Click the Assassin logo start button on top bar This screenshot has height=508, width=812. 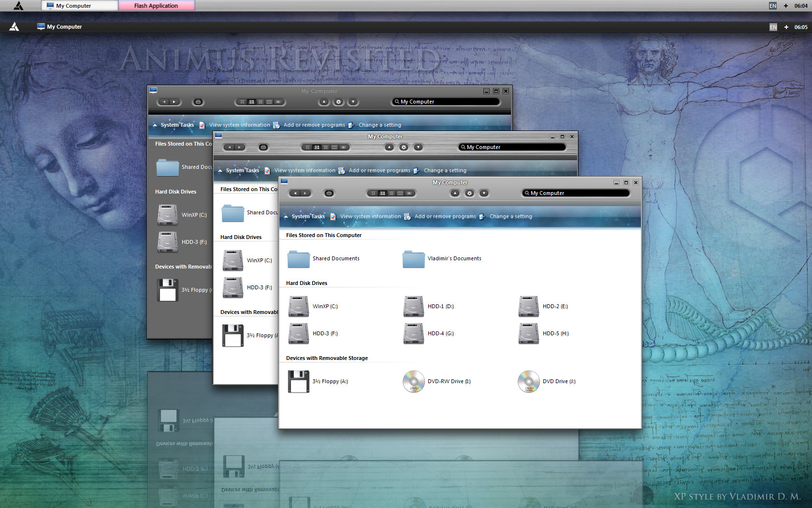click(x=18, y=6)
